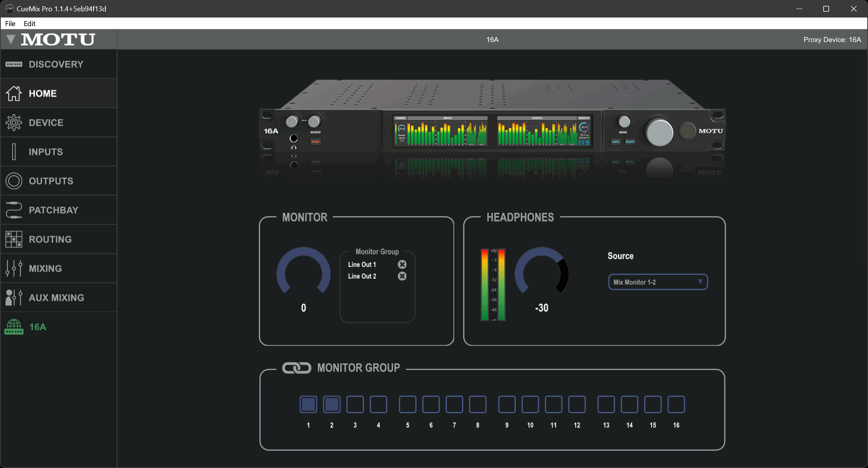Open the headphones Source dropdown
Screen dimensions: 868x468
coord(657,282)
